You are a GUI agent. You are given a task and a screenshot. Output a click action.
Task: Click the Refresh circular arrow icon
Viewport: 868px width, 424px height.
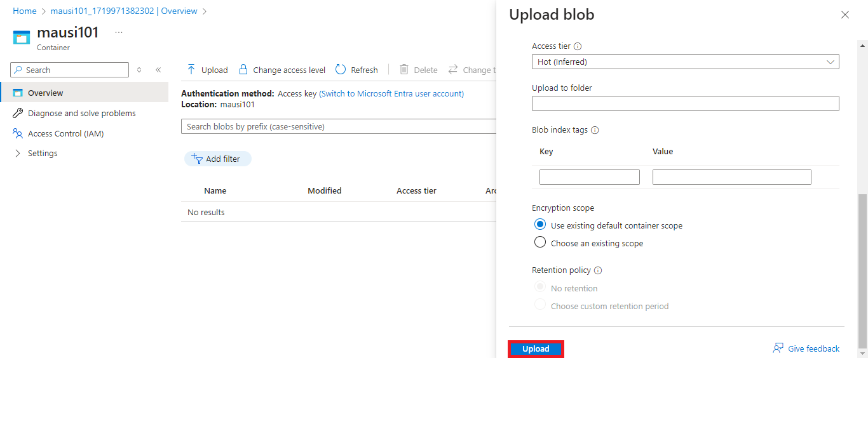coord(341,70)
